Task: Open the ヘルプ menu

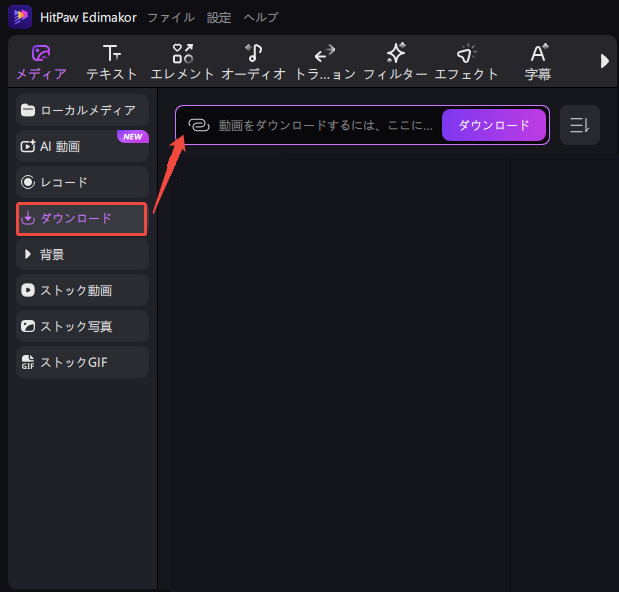Action: [x=261, y=17]
